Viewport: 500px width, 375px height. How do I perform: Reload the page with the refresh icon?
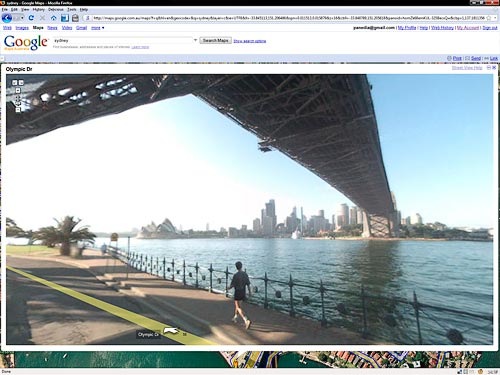(31, 18)
